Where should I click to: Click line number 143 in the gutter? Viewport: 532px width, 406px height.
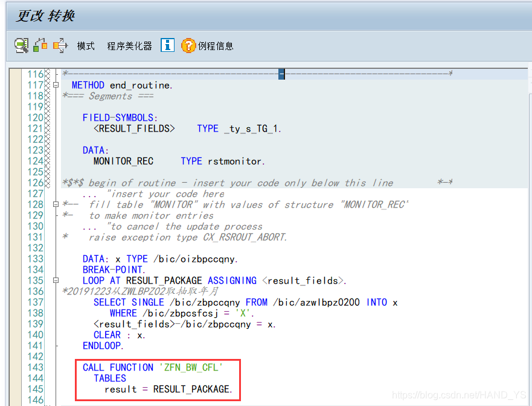click(35, 367)
